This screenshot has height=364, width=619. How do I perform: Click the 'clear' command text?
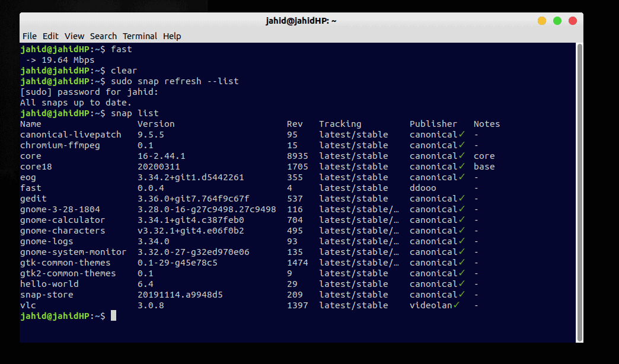(x=124, y=71)
